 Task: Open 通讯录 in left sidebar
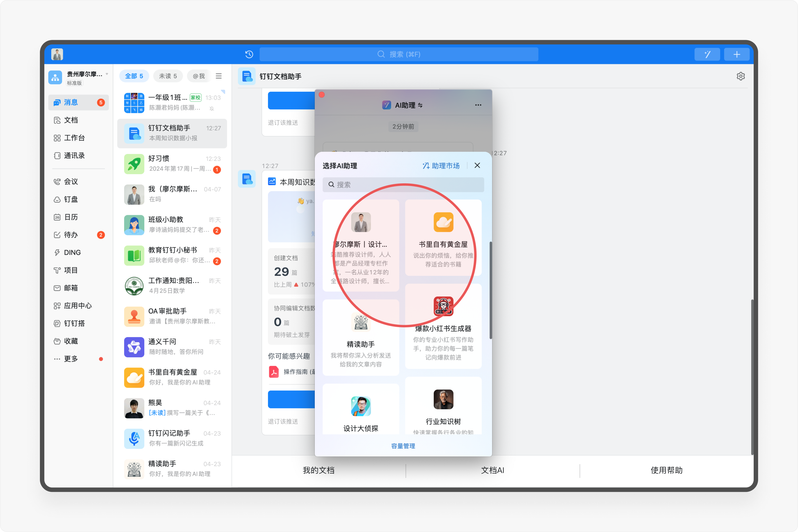[x=78, y=155]
